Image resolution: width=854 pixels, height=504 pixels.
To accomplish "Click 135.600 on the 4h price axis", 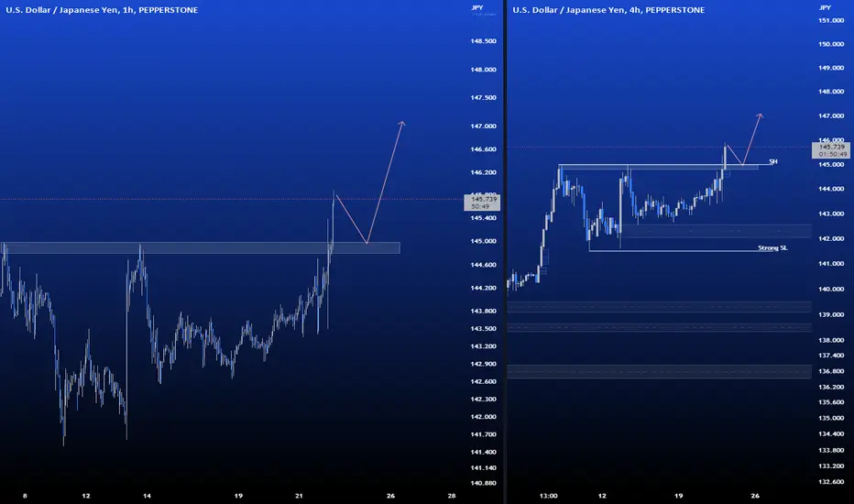I will pos(831,402).
